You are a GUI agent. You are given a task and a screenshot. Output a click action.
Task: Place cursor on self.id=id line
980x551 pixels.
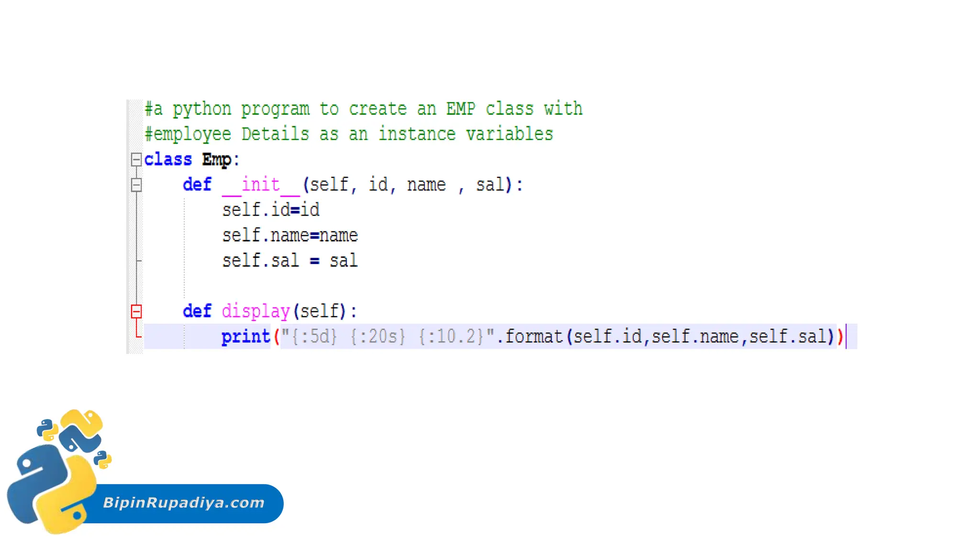(271, 210)
